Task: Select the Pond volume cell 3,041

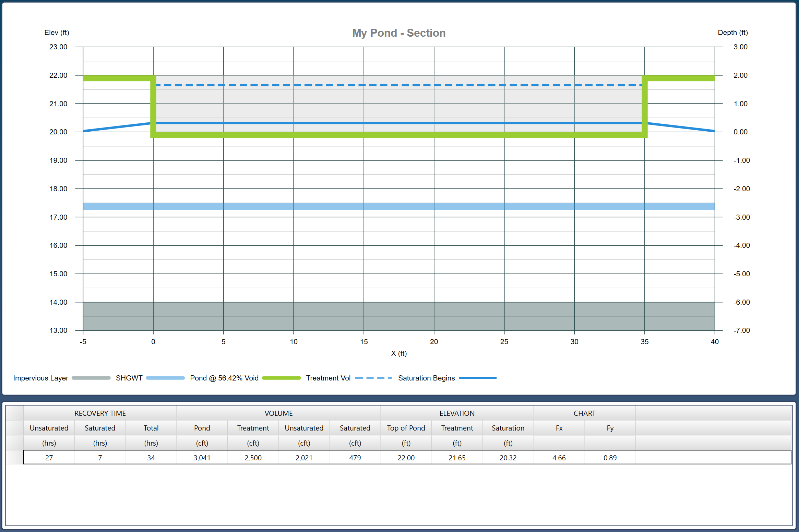Action: pos(202,458)
